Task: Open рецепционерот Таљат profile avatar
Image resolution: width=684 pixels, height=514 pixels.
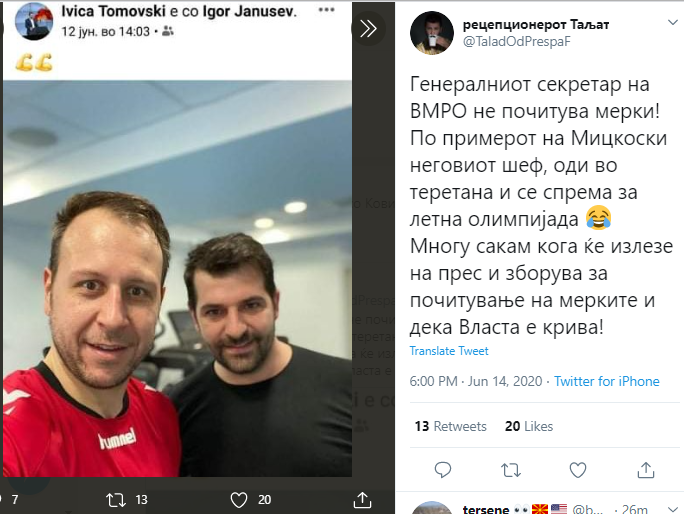Action: coord(431,33)
